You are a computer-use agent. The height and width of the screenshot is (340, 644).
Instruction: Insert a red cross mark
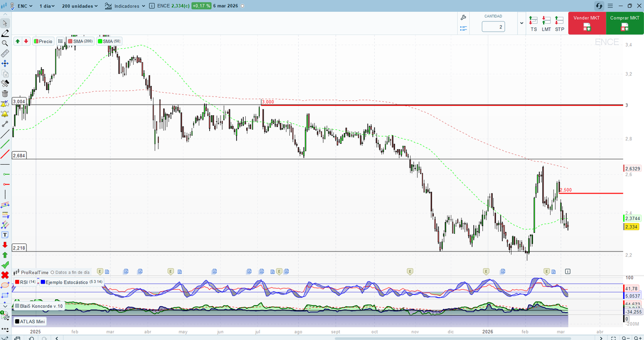(x=5, y=275)
